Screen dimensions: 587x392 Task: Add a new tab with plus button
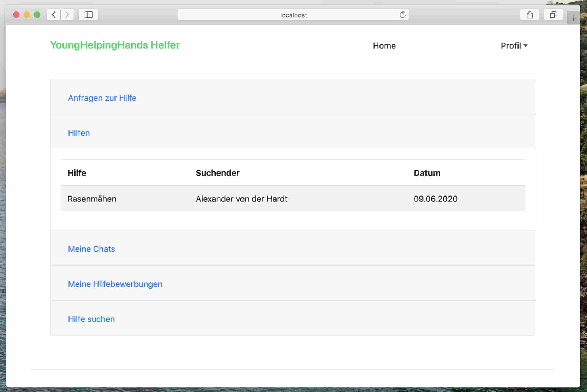[573, 18]
